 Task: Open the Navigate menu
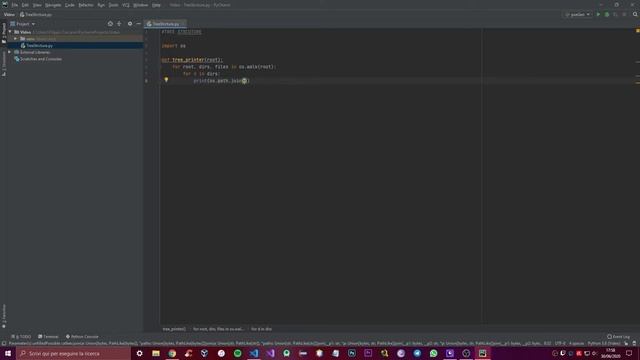[53, 5]
